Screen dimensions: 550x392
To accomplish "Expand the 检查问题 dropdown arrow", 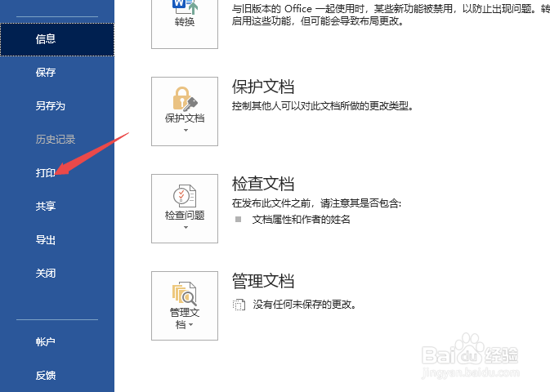I will click(x=186, y=228).
